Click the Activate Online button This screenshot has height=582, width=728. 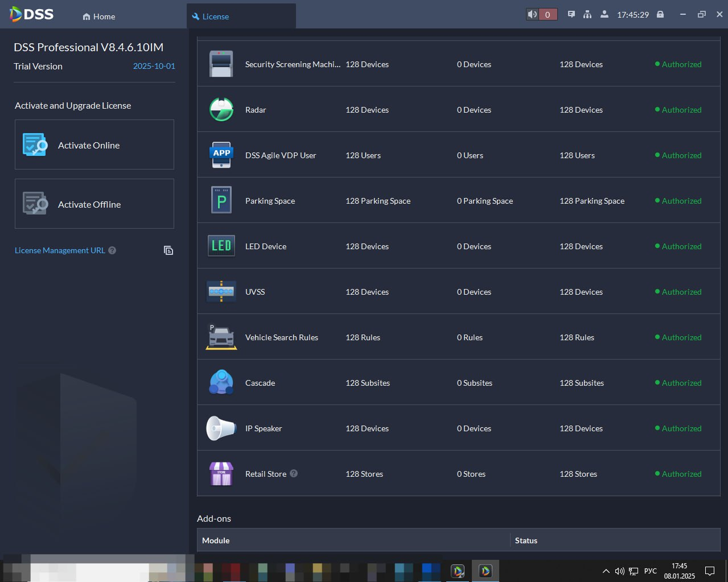94,145
